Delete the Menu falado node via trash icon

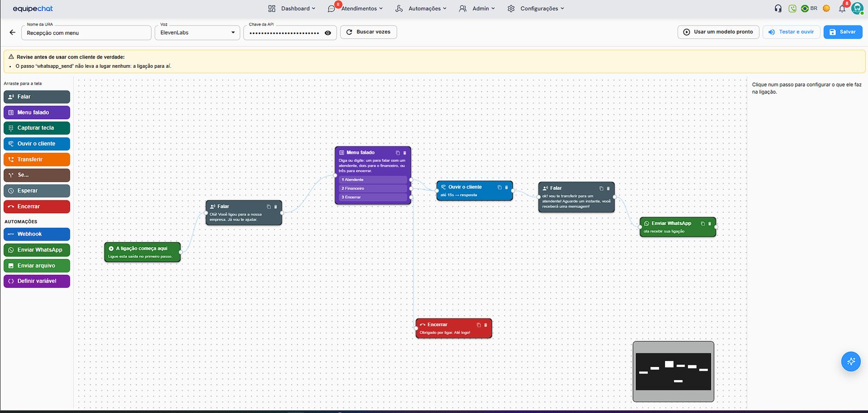[x=405, y=153]
